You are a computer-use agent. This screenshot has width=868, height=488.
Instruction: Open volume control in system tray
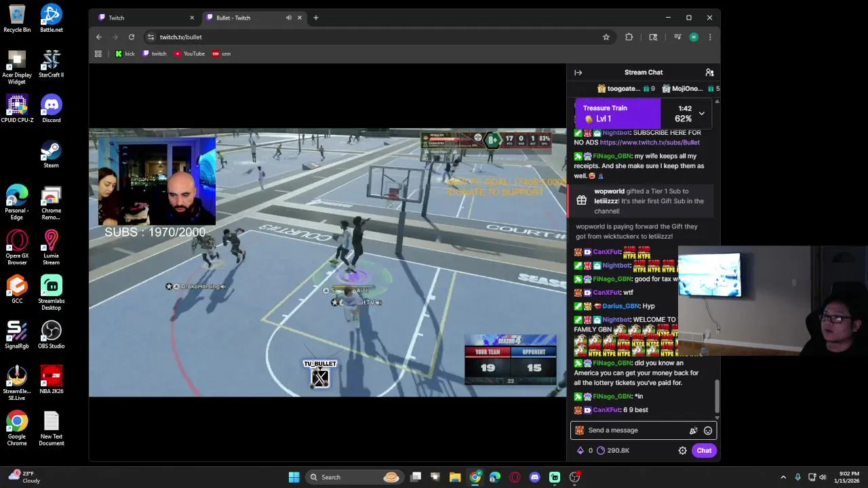[823, 477]
